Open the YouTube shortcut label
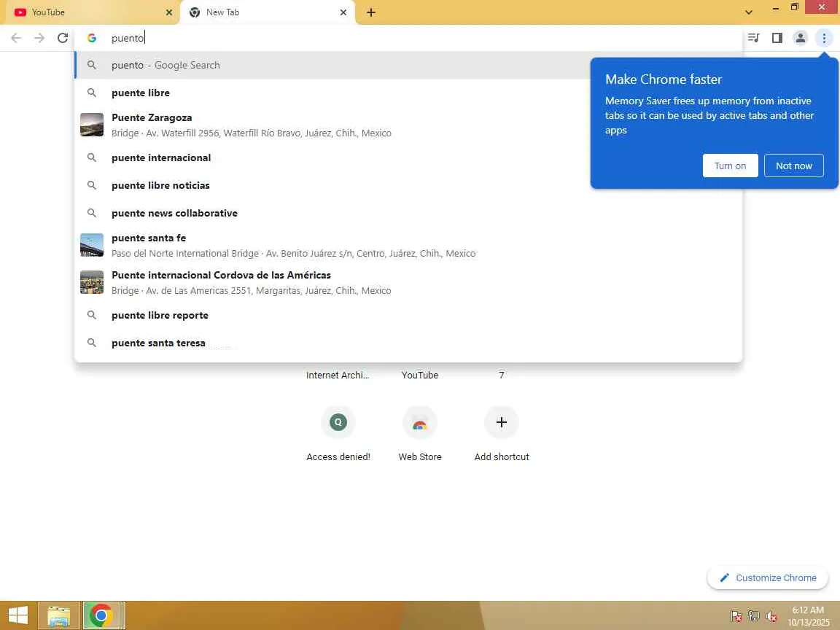840x630 pixels. coord(420,375)
